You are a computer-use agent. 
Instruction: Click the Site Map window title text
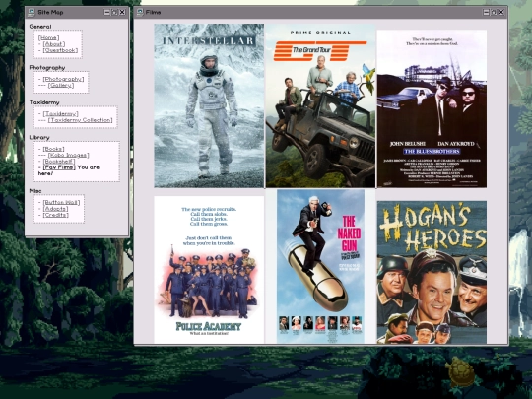click(50, 12)
